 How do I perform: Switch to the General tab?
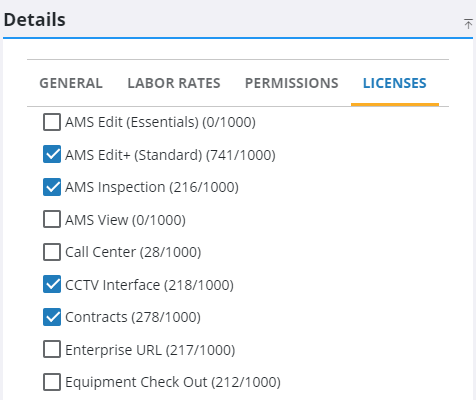click(x=71, y=83)
